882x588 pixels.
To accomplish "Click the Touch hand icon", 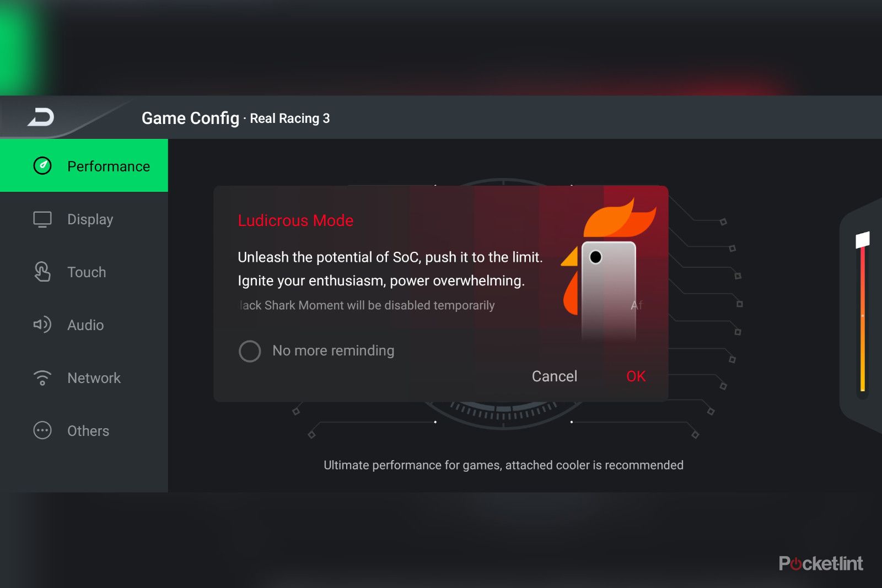I will click(42, 272).
